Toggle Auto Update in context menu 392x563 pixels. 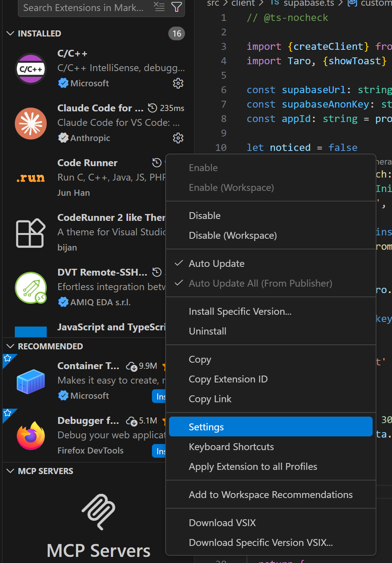[270, 263]
